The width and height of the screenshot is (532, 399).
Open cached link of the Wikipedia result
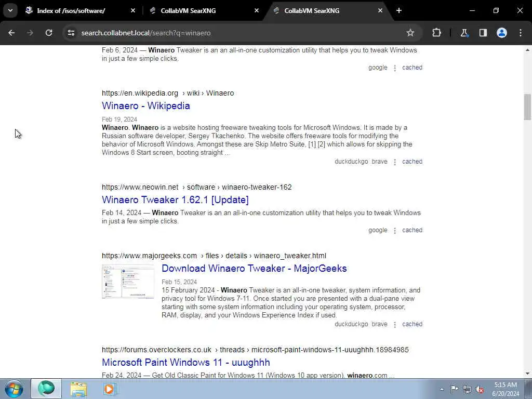tap(412, 162)
